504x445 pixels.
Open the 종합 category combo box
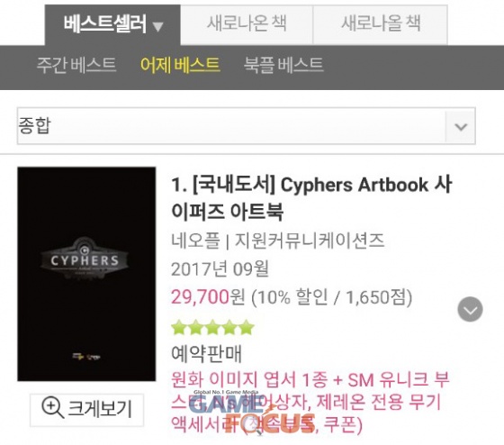(247, 126)
